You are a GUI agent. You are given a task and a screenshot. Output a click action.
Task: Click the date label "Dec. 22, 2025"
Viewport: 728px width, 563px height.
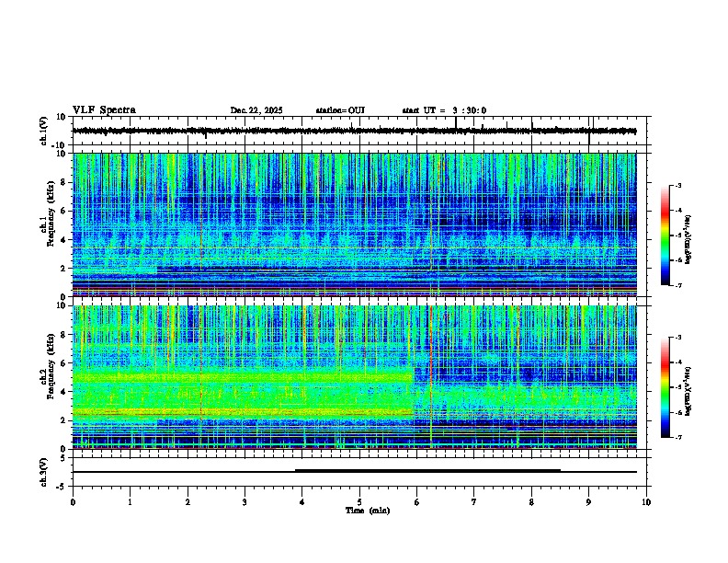[256, 110]
